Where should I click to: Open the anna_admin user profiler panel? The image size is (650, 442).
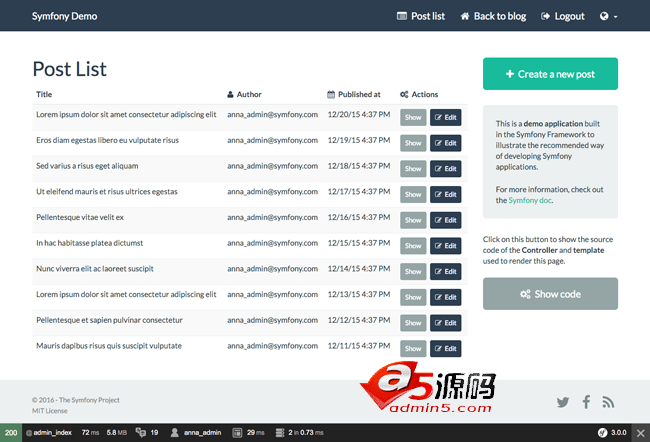[196, 432]
